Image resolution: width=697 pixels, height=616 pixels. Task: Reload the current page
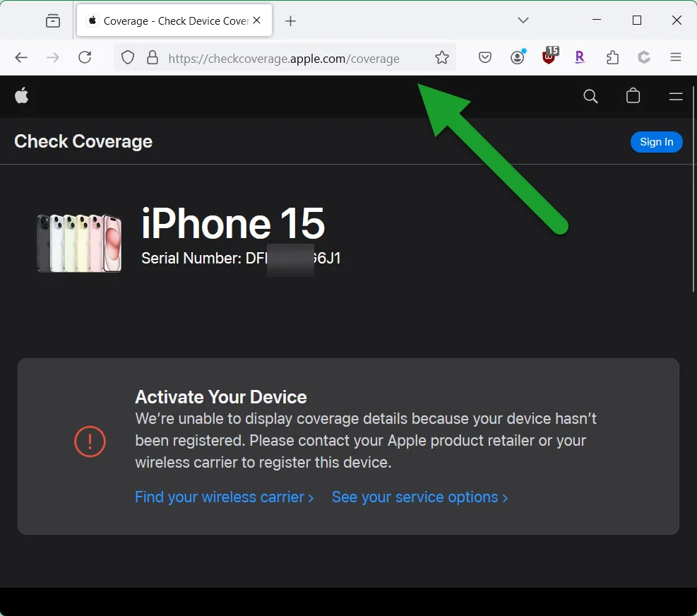point(85,58)
